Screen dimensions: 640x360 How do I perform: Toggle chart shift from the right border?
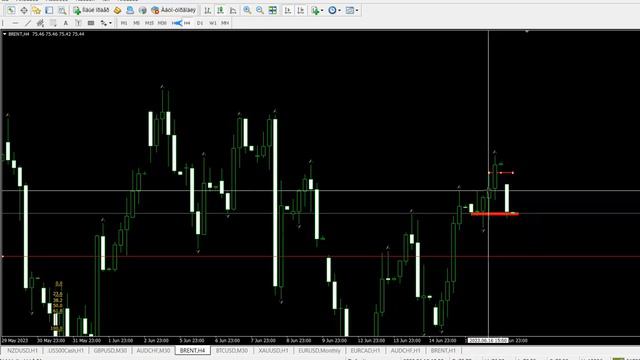pos(300,10)
